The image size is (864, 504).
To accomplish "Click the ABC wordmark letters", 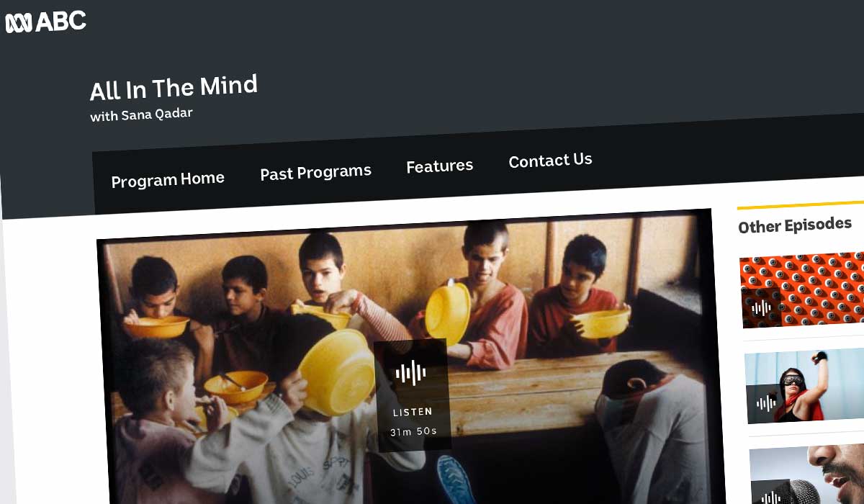I will 60,21.
